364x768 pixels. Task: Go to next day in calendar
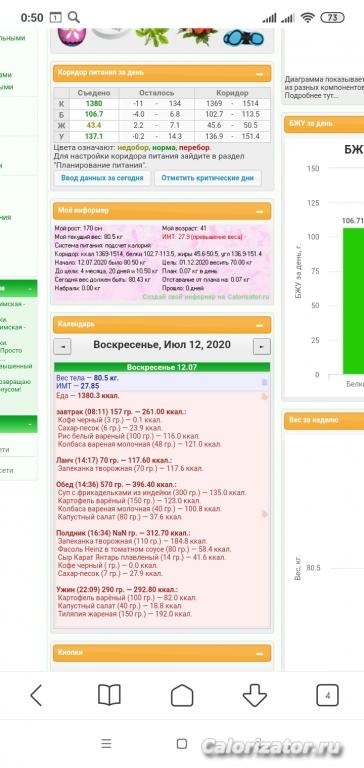pyautogui.click(x=262, y=347)
